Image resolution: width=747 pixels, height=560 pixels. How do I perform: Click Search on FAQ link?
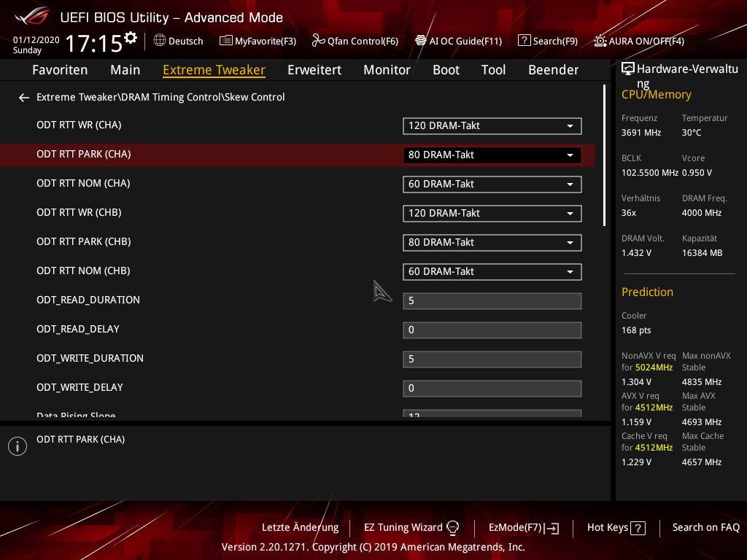pos(705,528)
